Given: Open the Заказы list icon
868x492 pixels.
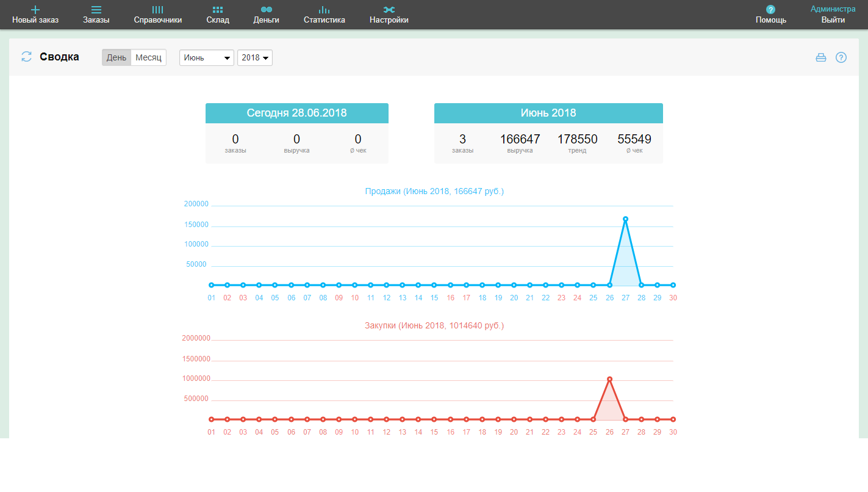Looking at the screenshot, I should coord(96,10).
